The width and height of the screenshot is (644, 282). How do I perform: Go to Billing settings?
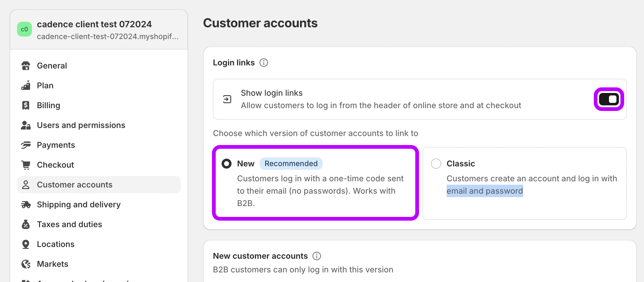pos(99,105)
